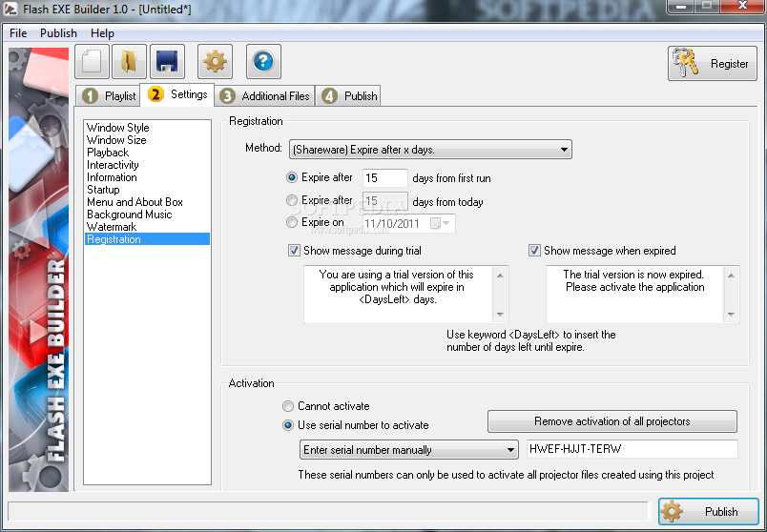
Task: Open options with the gear toolbar icon
Action: coord(216,62)
